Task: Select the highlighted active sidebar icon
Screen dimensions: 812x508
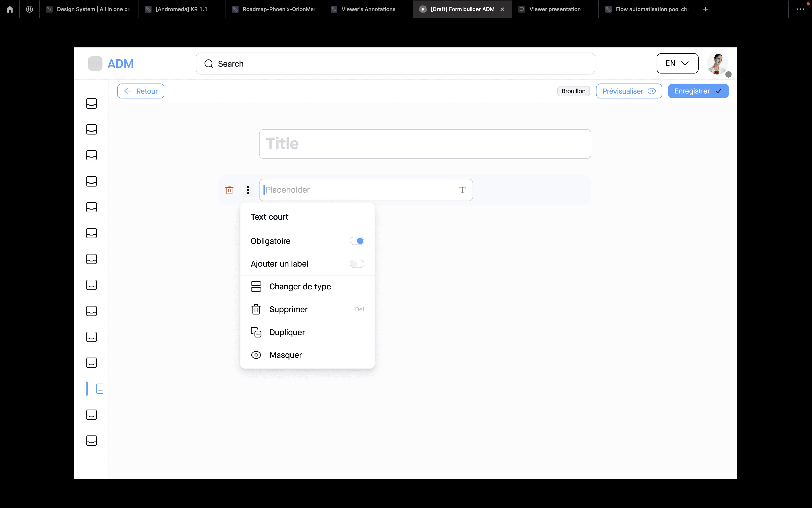Action: click(99, 389)
